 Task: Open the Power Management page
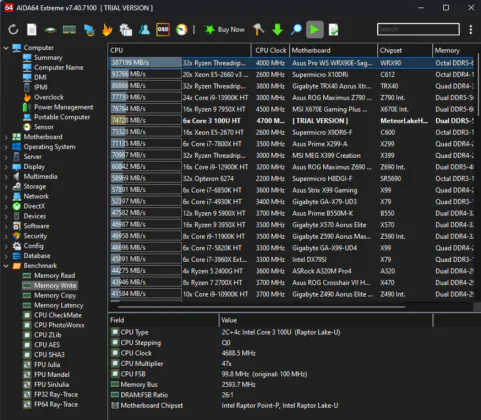[64, 107]
